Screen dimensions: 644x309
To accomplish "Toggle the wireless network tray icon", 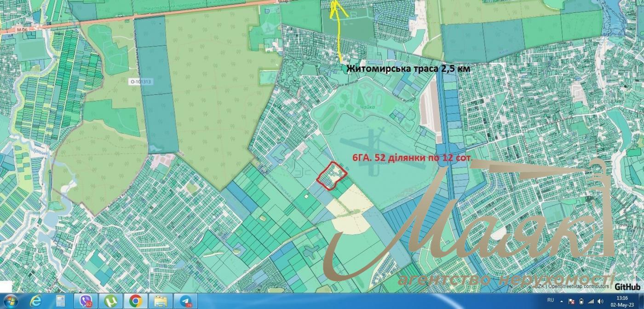I will tap(591, 302).
